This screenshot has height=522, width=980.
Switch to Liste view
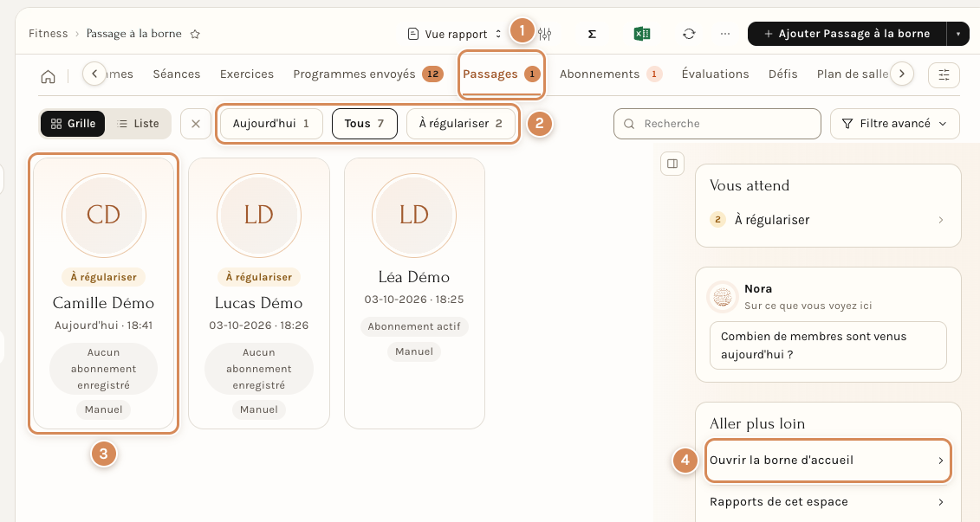pos(138,124)
